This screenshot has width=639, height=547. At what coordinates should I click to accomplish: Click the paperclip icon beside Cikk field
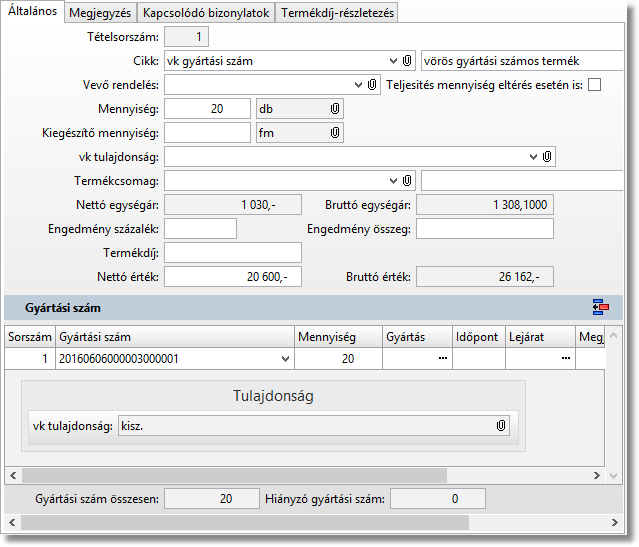(407, 61)
